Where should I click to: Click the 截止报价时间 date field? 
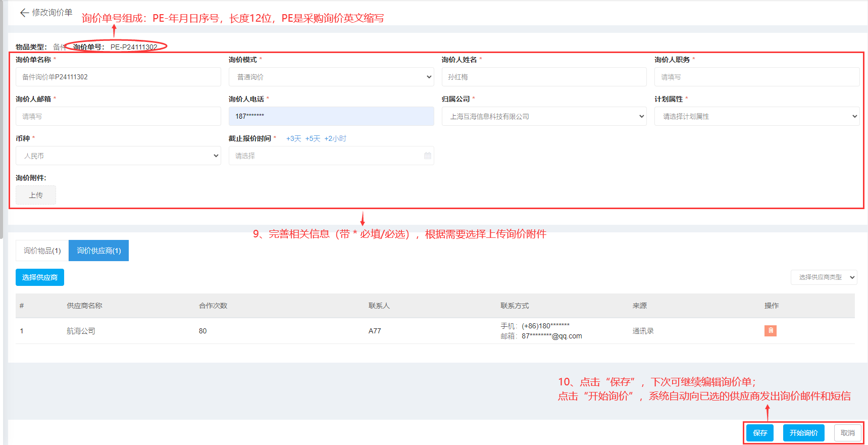click(331, 156)
